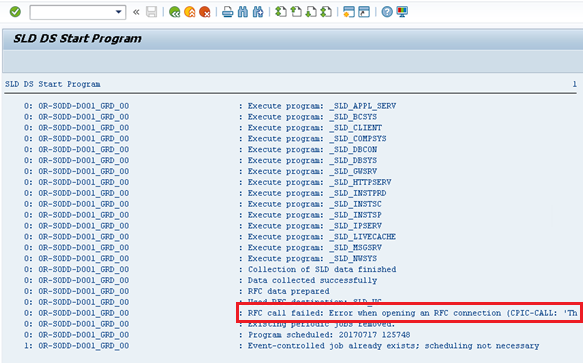
Task: Click the Generate Shortcut icon
Action: (364, 12)
